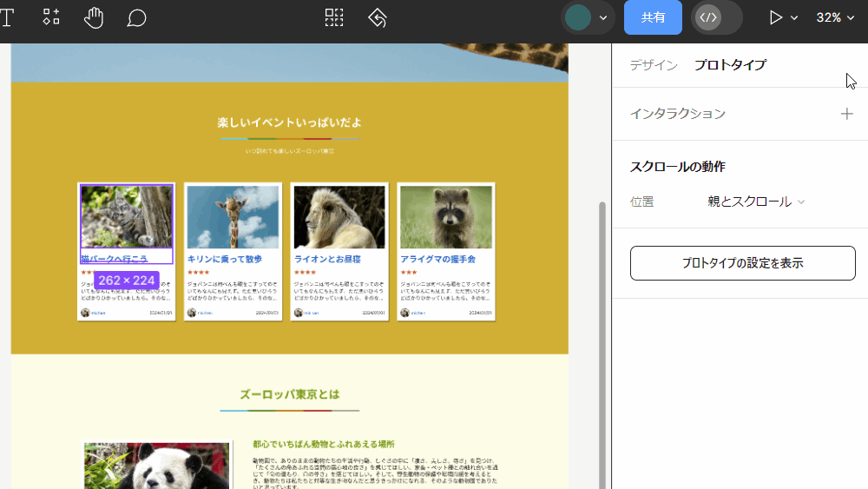Open the avatar dropdown chevron
Image resolution: width=868 pixels, height=489 pixels.
click(x=603, y=17)
